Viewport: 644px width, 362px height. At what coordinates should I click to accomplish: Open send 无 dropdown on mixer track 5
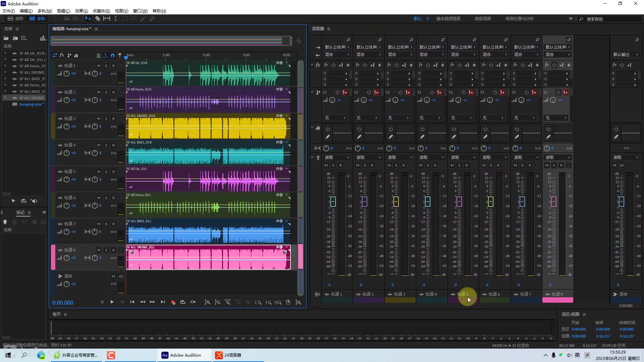click(x=462, y=118)
